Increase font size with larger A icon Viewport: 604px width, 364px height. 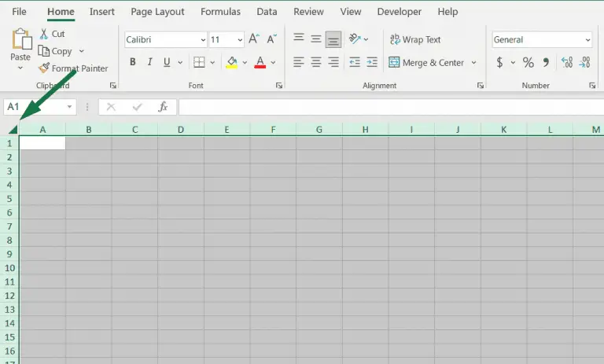[254, 39]
